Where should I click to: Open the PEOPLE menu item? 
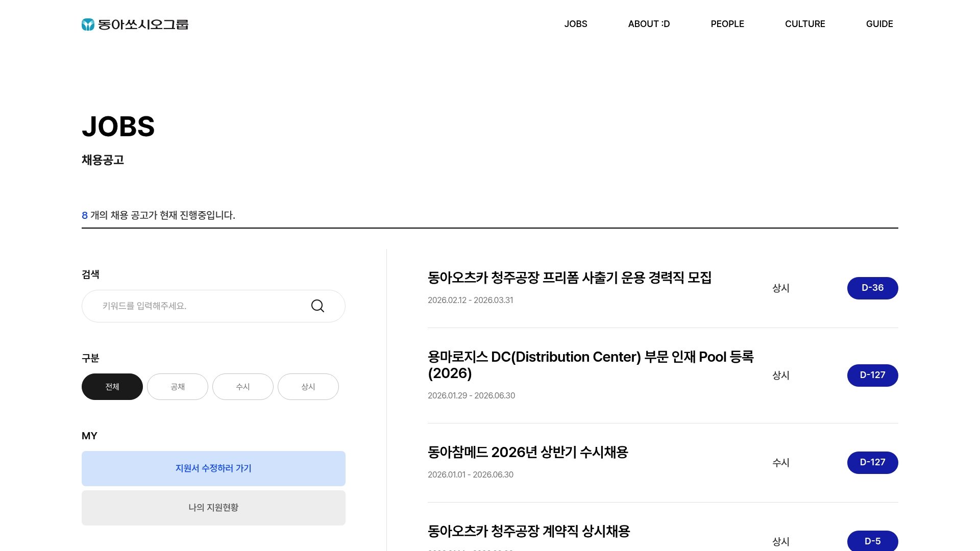727,23
